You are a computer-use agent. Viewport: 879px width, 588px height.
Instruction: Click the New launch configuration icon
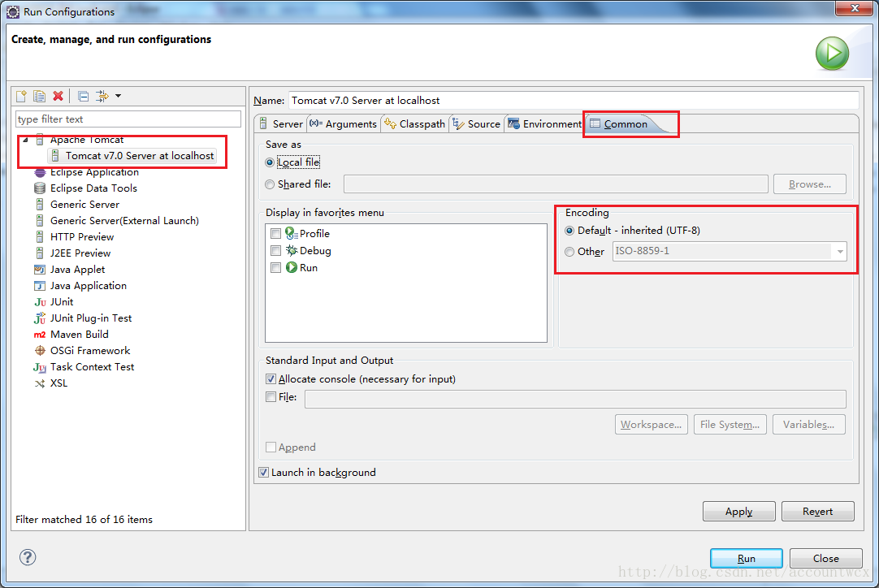pos(21,96)
